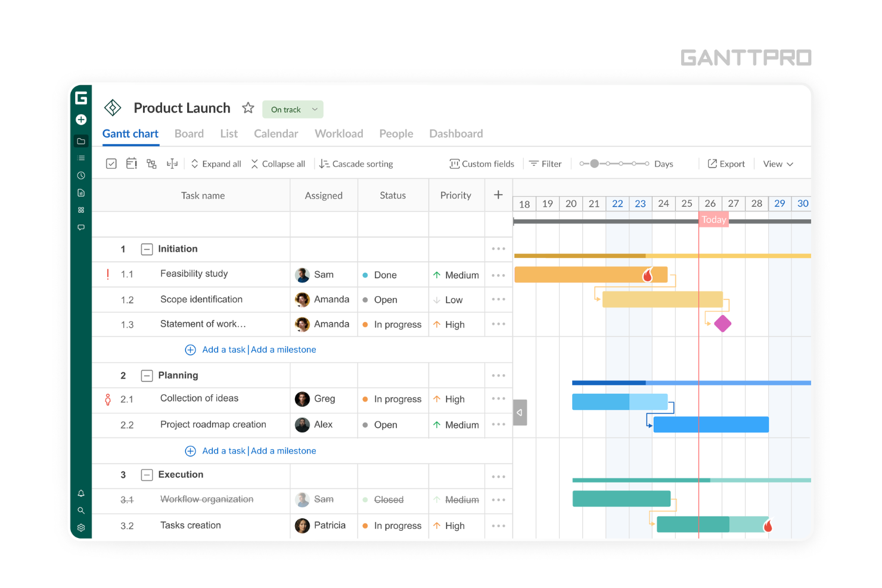Image resolution: width=882 pixels, height=588 pixels.
Task: Add a task under Planning
Action: pyautogui.click(x=223, y=451)
